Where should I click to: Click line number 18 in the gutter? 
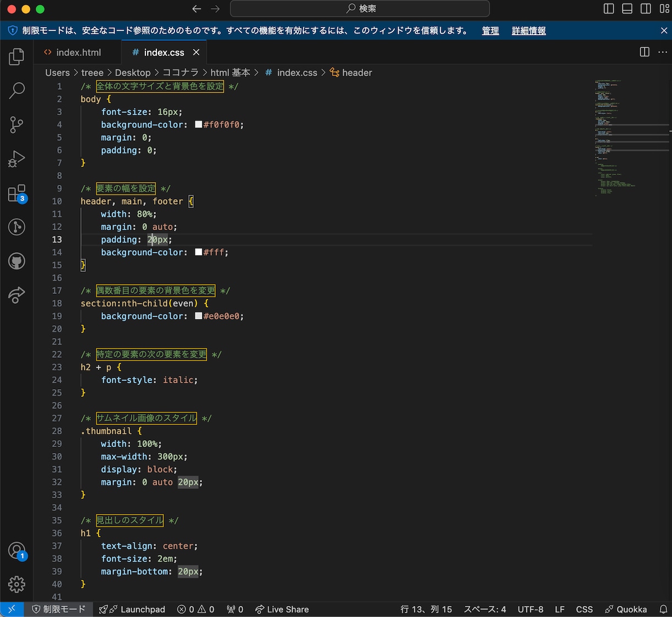57,303
